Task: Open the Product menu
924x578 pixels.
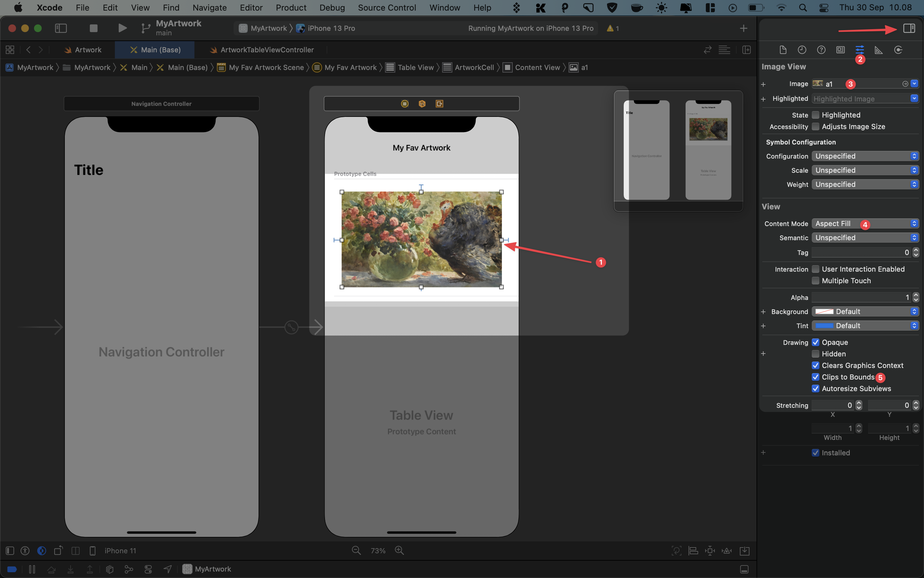Action: pyautogui.click(x=291, y=8)
